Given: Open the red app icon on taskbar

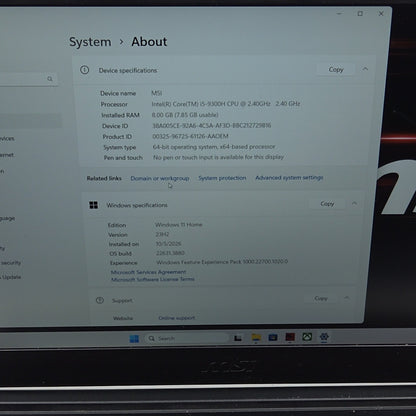Looking at the screenshot, I should coord(290,337).
